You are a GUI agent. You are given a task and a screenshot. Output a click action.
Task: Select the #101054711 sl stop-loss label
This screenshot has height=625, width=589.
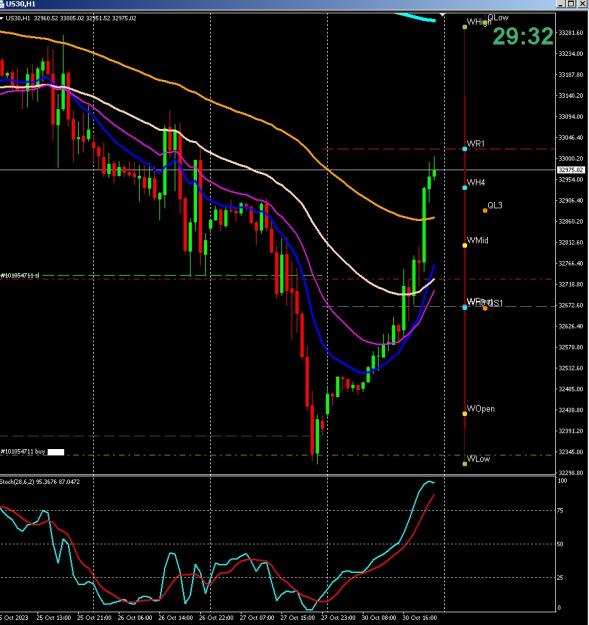(20, 275)
